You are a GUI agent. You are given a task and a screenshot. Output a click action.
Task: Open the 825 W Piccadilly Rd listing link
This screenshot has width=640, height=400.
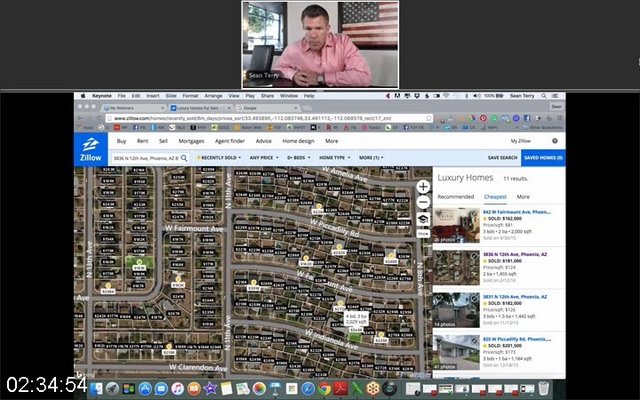tap(517, 339)
